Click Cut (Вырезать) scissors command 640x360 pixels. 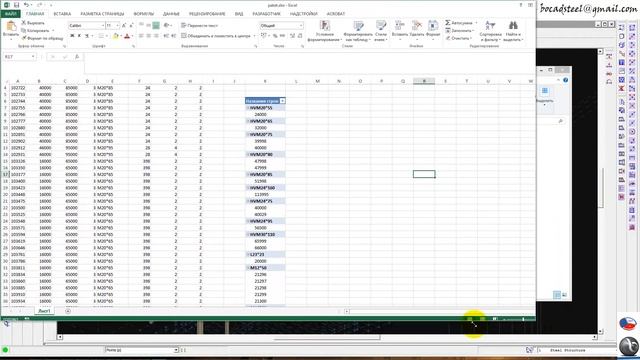(33, 23)
